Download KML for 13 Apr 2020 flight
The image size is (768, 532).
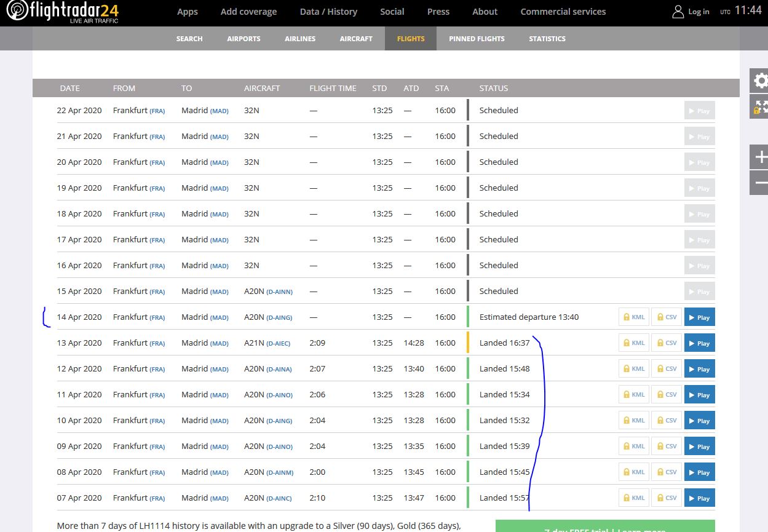pyautogui.click(x=634, y=343)
